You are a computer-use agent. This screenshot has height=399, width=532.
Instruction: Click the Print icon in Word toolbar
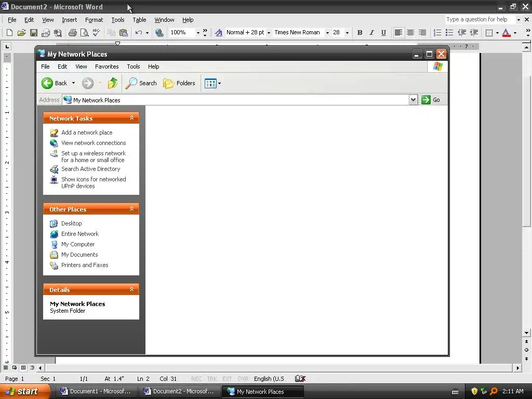tap(73, 33)
